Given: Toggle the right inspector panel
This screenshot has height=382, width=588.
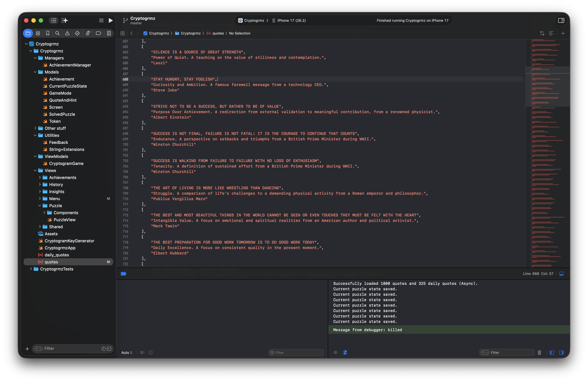Looking at the screenshot, I should click(561, 20).
